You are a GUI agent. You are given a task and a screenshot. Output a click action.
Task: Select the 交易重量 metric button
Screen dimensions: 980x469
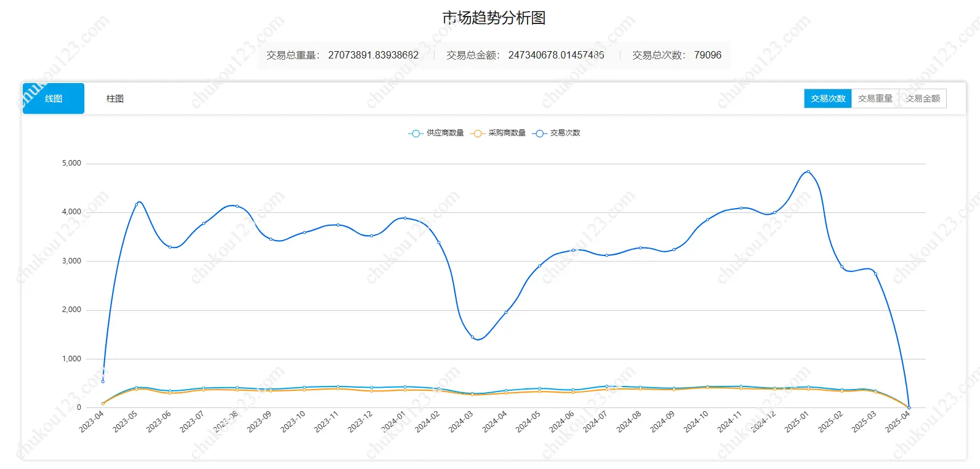click(x=875, y=98)
